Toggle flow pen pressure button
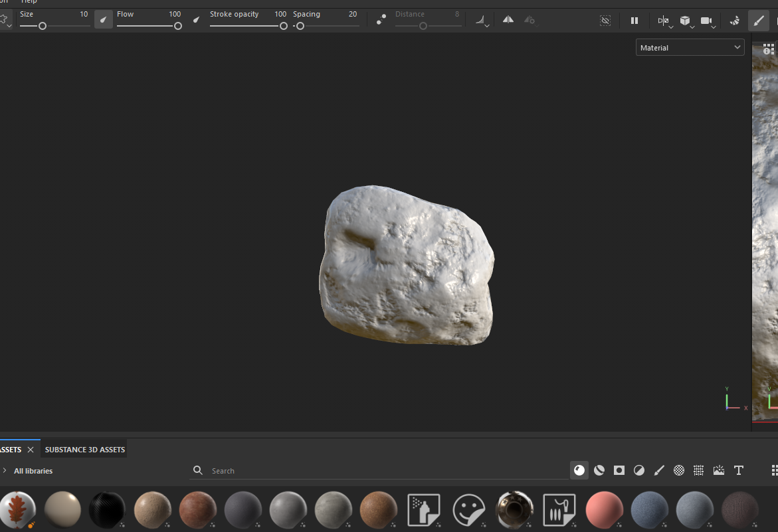This screenshot has width=778, height=532. click(x=197, y=20)
